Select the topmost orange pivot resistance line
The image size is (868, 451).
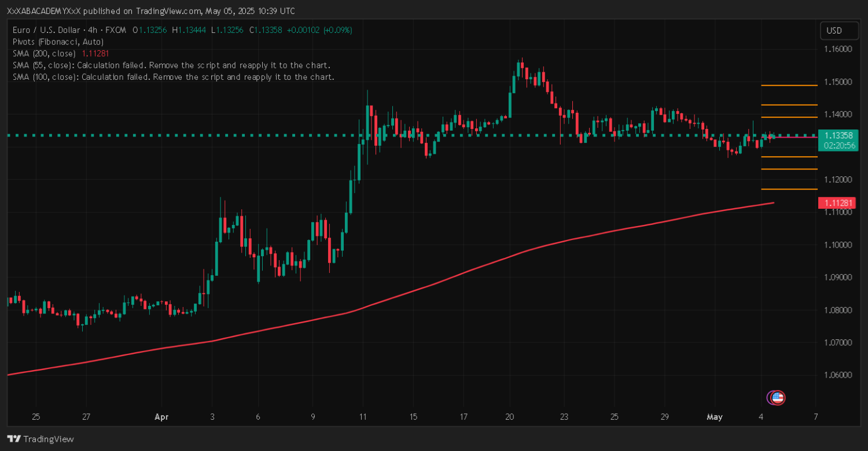(789, 86)
